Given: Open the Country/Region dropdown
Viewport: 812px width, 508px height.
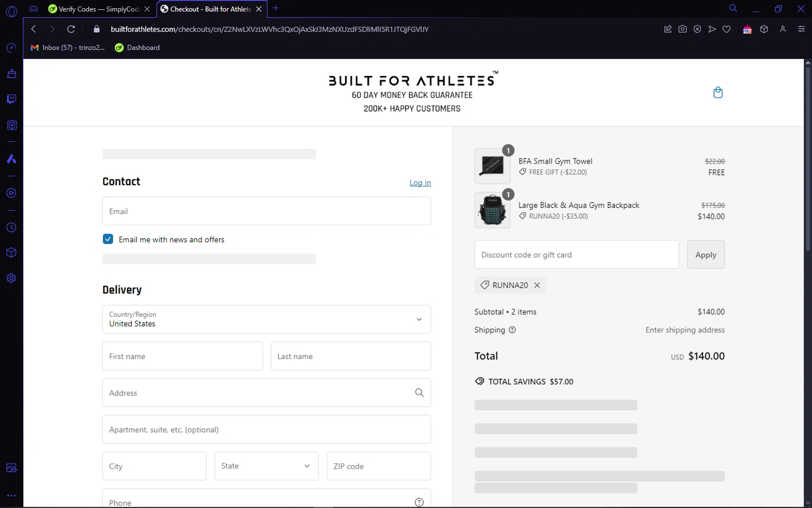Looking at the screenshot, I should pos(266,320).
